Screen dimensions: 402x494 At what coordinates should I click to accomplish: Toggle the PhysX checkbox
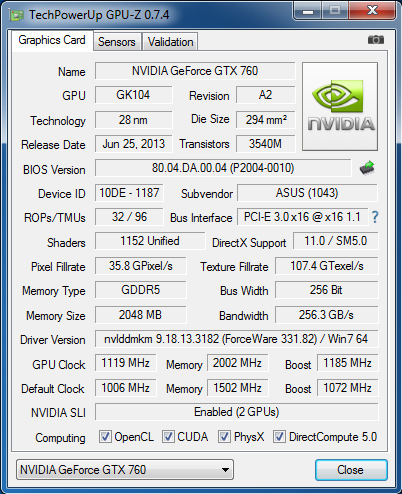[224, 437]
